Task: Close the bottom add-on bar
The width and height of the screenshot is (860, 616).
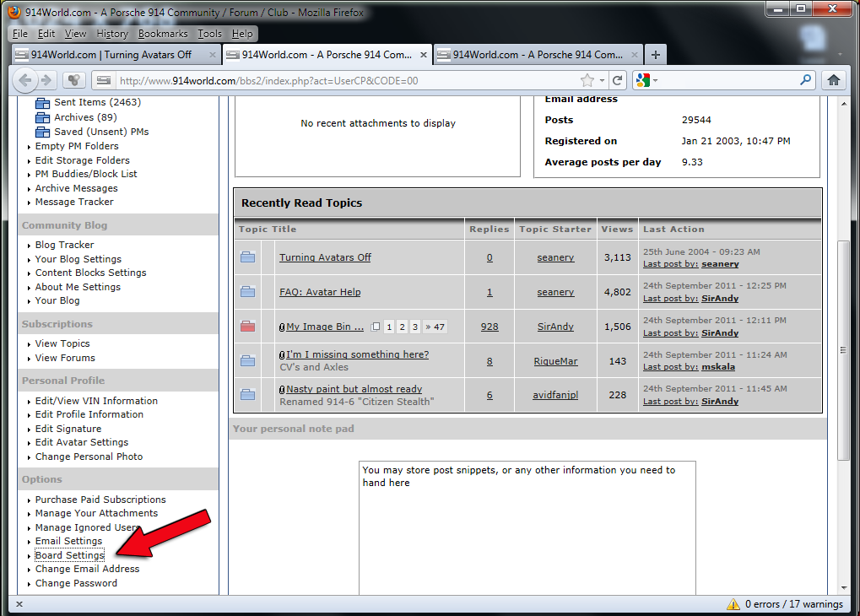Action: [x=19, y=604]
